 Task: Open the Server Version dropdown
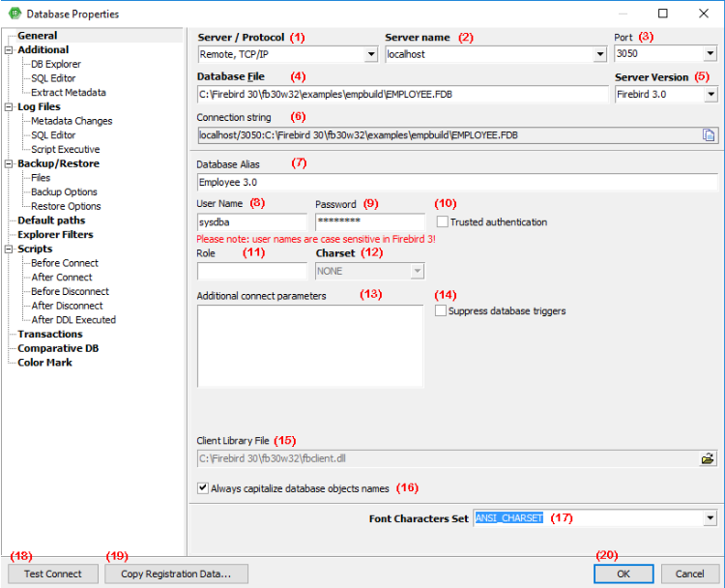710,95
